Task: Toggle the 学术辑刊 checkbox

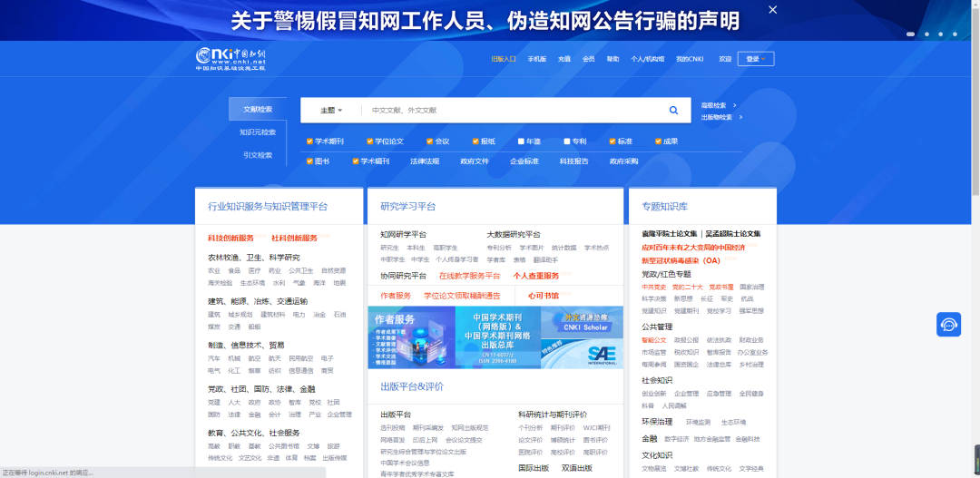Action: [x=356, y=161]
